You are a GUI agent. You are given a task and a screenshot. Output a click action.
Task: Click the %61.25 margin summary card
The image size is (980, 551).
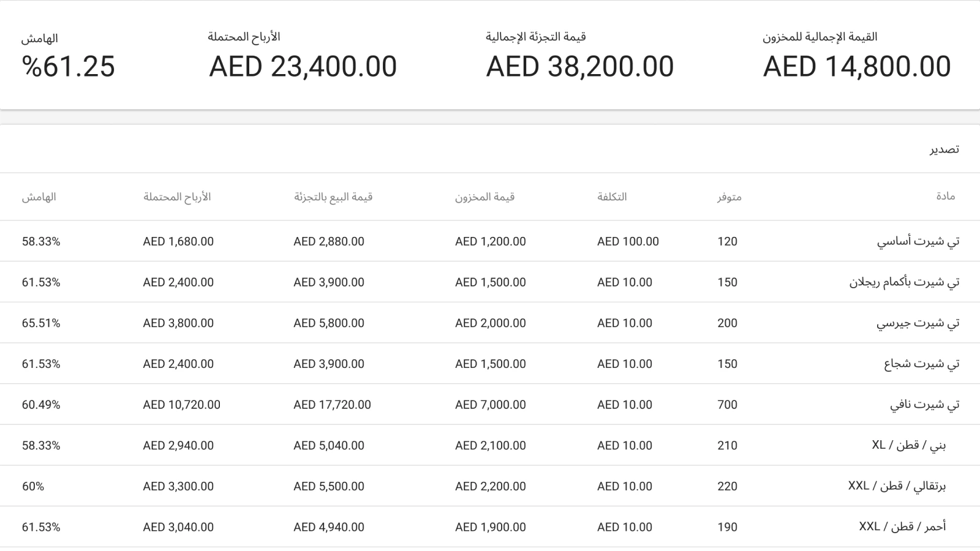pos(69,65)
